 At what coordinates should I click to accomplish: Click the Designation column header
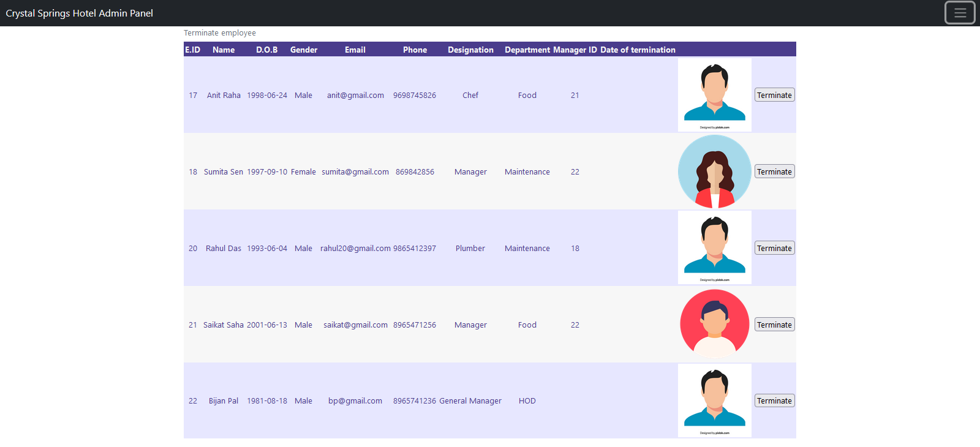point(470,50)
